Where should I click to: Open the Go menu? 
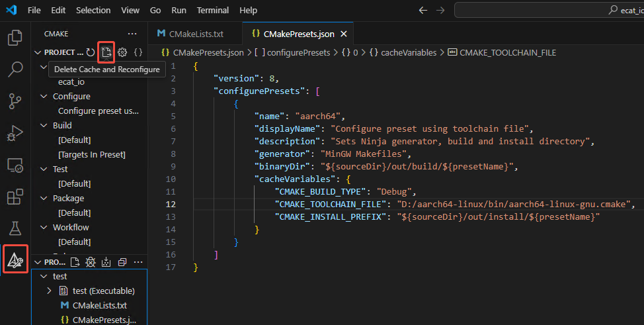coord(155,11)
